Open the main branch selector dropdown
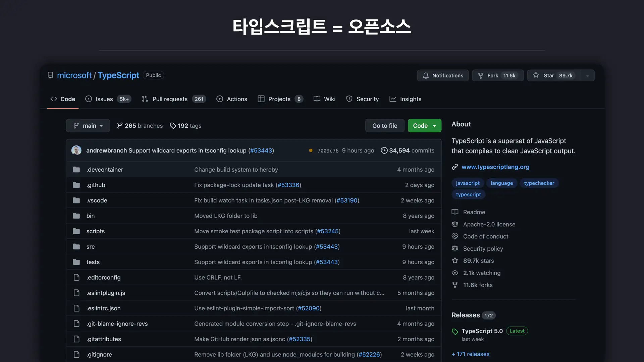 point(88,126)
